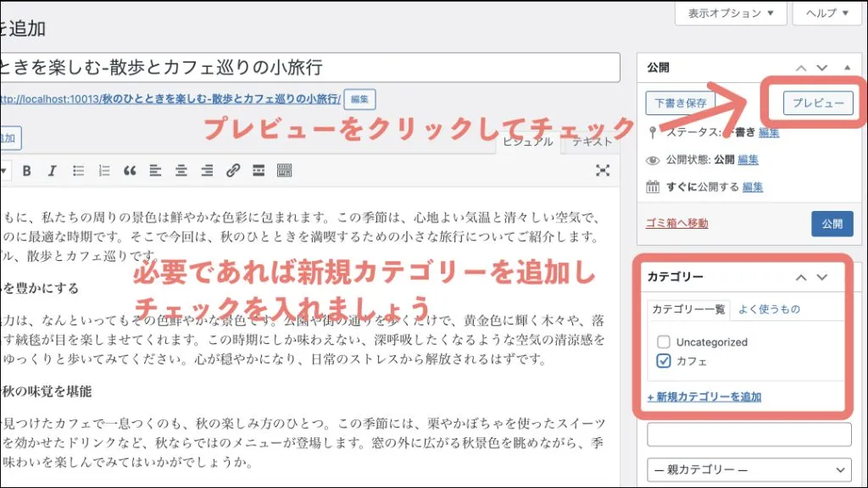Toggle italic formatting in editor toolbar
Image resolution: width=868 pixels, height=488 pixels.
(x=52, y=171)
